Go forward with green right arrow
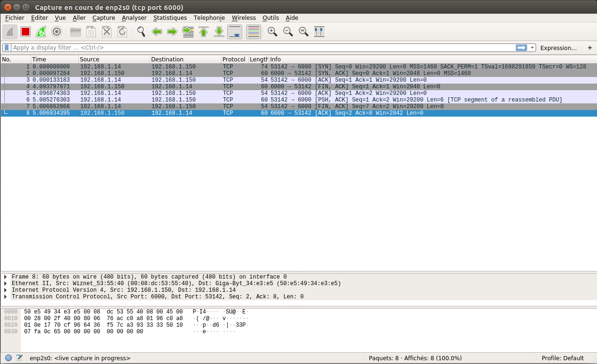597x364 pixels. coord(172,32)
